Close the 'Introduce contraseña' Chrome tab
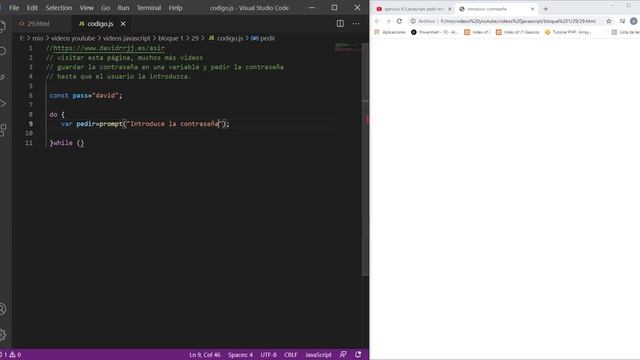 point(532,9)
